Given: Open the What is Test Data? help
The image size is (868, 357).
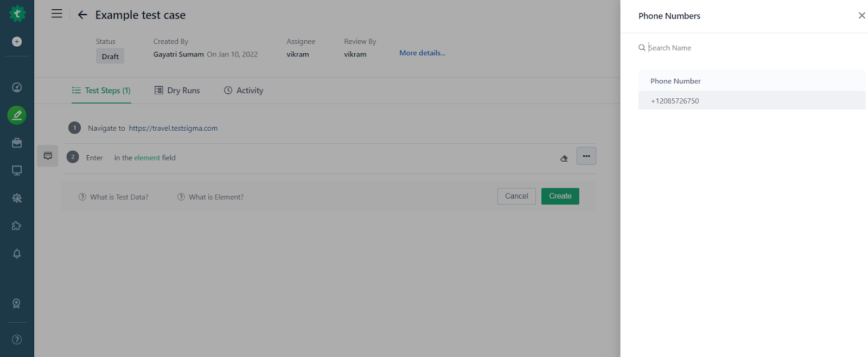Looking at the screenshot, I should tap(113, 197).
